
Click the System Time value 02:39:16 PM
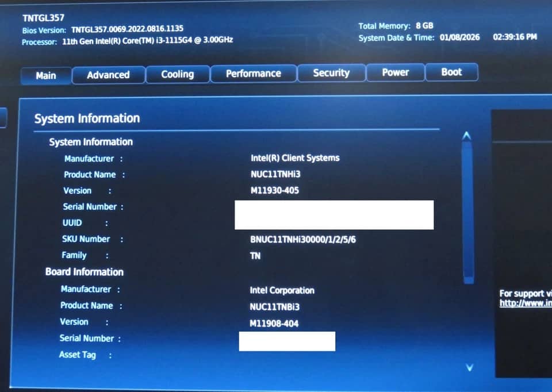(x=515, y=37)
